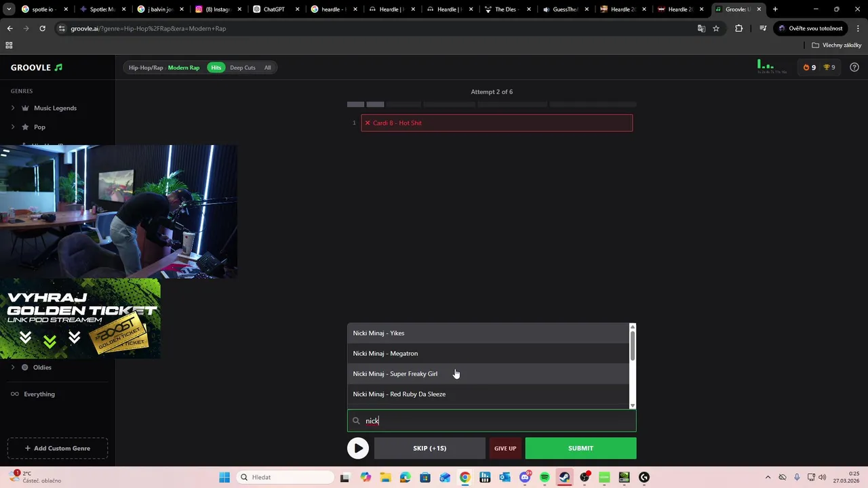Image resolution: width=868 pixels, height=488 pixels.
Task: Open the browser extensions puzzle icon
Action: (738, 28)
